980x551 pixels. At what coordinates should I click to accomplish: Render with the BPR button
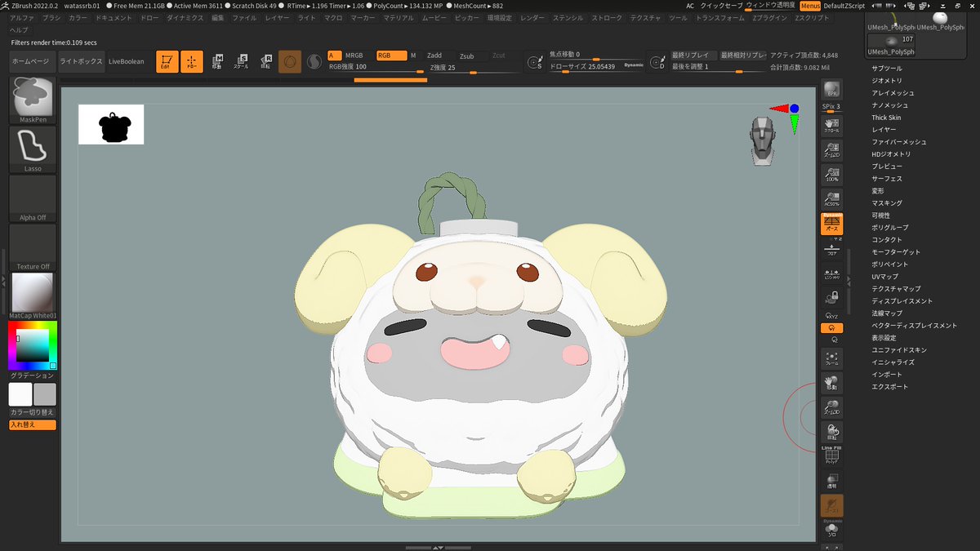pyautogui.click(x=831, y=91)
